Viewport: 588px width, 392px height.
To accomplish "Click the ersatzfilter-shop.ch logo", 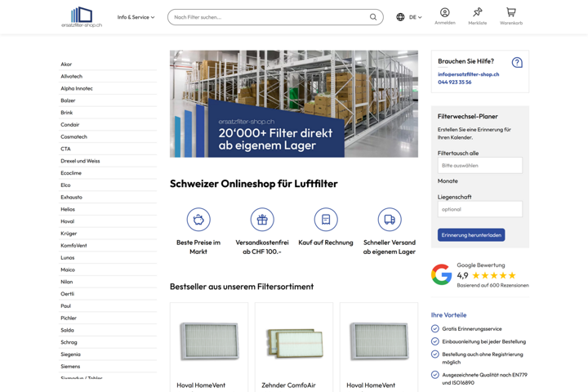I will [82, 17].
